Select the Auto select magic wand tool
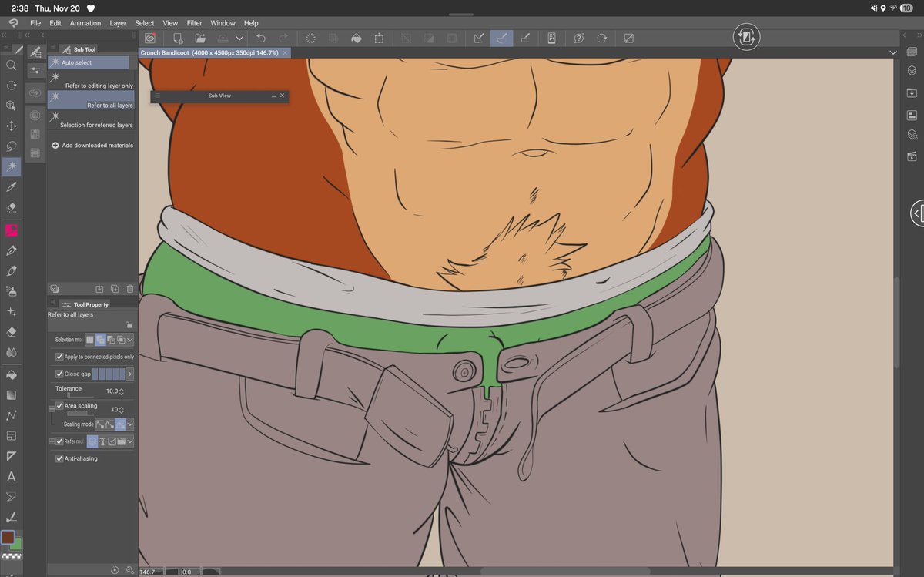Screen dimensions: 924x577 coord(11,166)
